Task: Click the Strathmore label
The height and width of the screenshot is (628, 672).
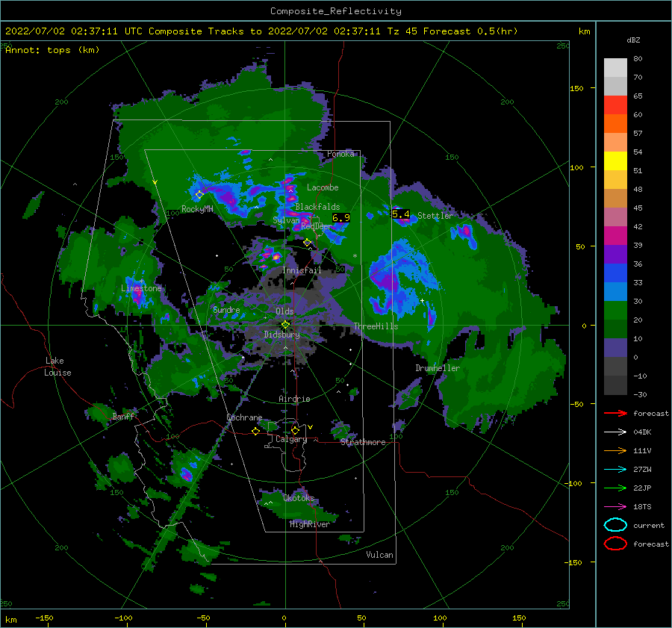Action: [363, 442]
